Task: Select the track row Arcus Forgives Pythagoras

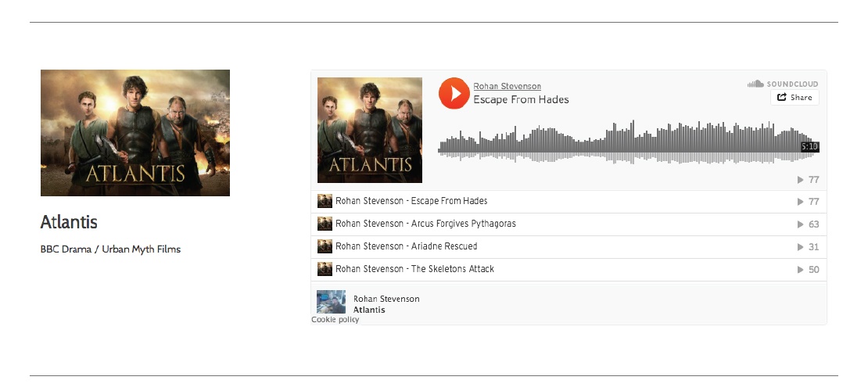Action: click(x=569, y=224)
